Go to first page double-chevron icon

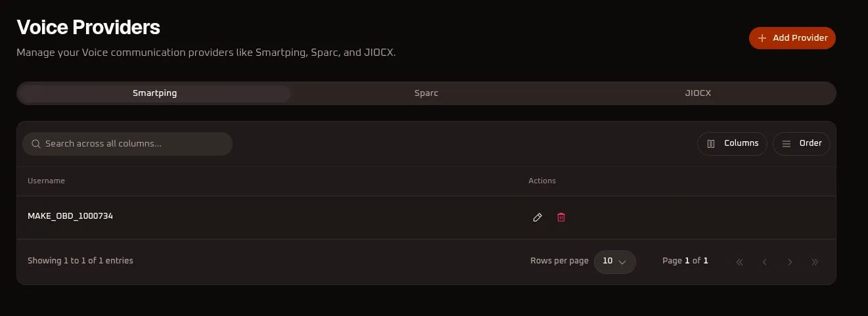[x=740, y=262]
